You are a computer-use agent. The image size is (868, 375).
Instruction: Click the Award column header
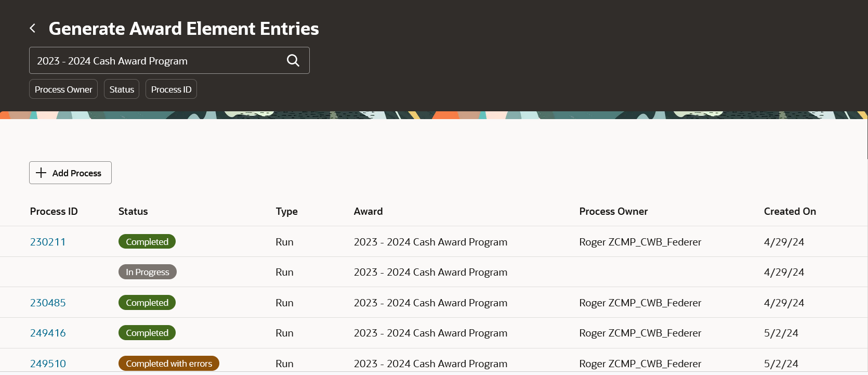click(369, 211)
